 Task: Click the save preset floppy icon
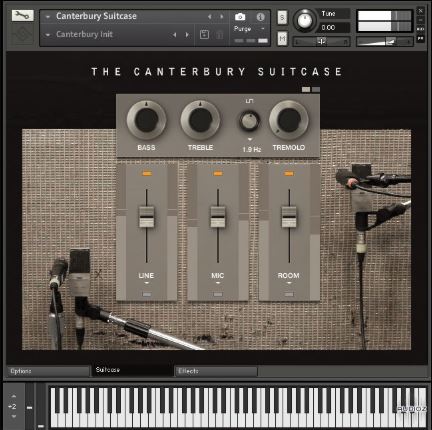[x=204, y=35]
